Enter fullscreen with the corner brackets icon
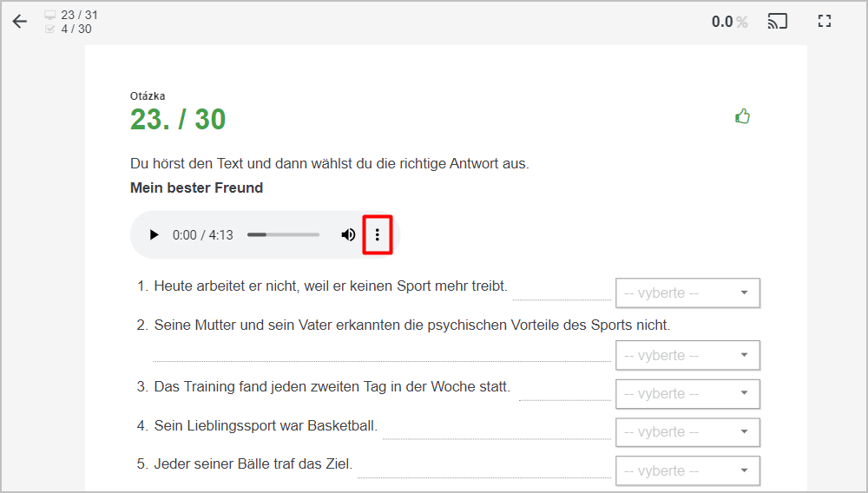Screen dimensions: 868x493 [x=825, y=22]
